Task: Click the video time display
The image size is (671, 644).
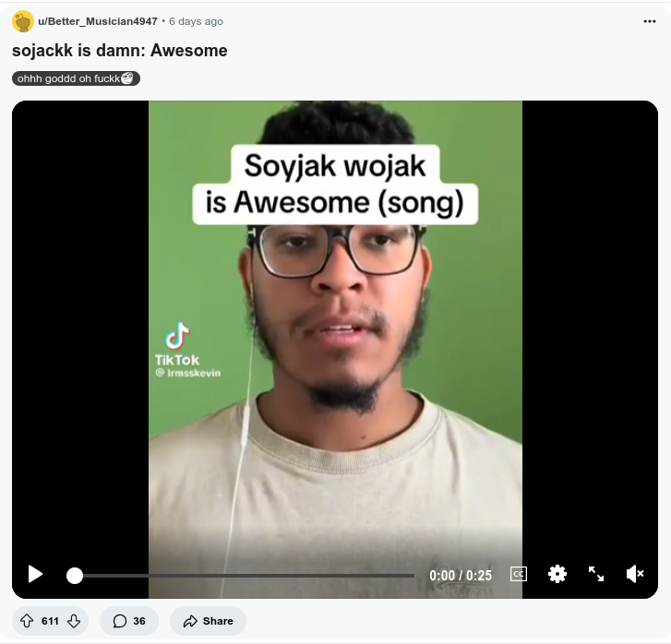Action: [x=461, y=576]
